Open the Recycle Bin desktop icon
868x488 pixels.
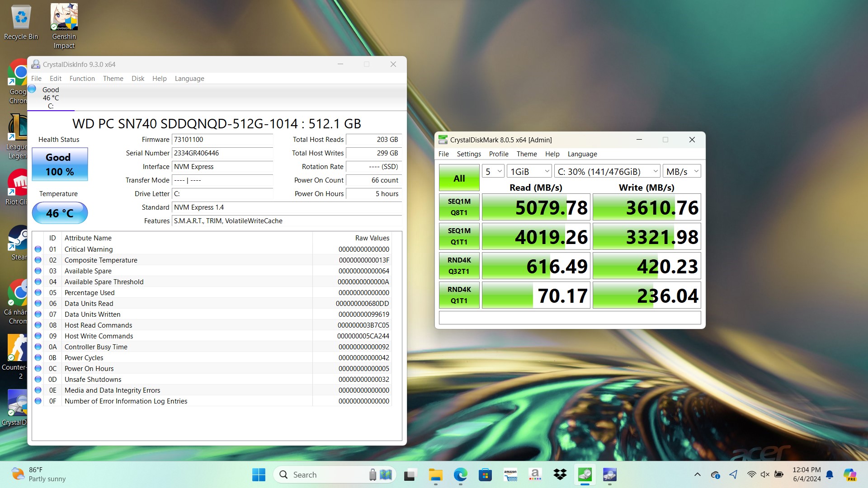21,23
